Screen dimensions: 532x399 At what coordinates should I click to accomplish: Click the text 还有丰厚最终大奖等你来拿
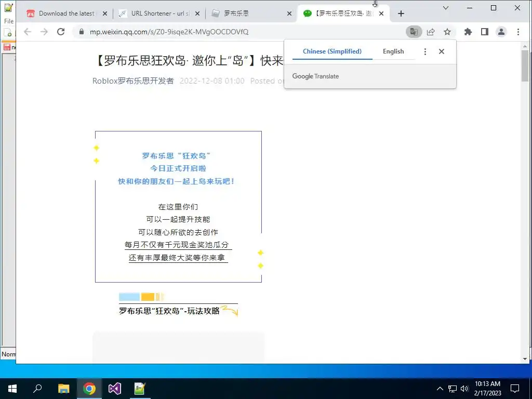click(x=177, y=258)
